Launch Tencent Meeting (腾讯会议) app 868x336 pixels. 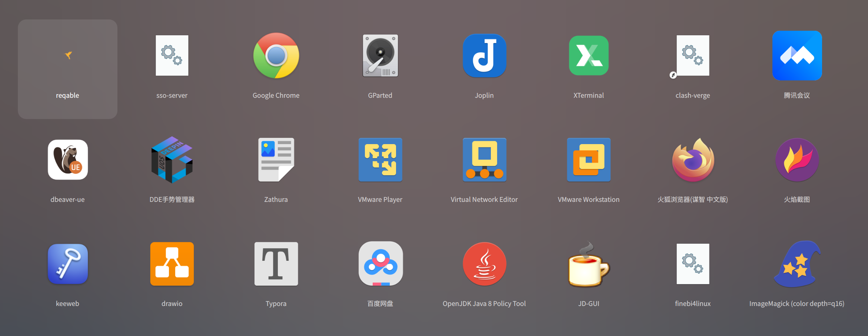pos(797,56)
